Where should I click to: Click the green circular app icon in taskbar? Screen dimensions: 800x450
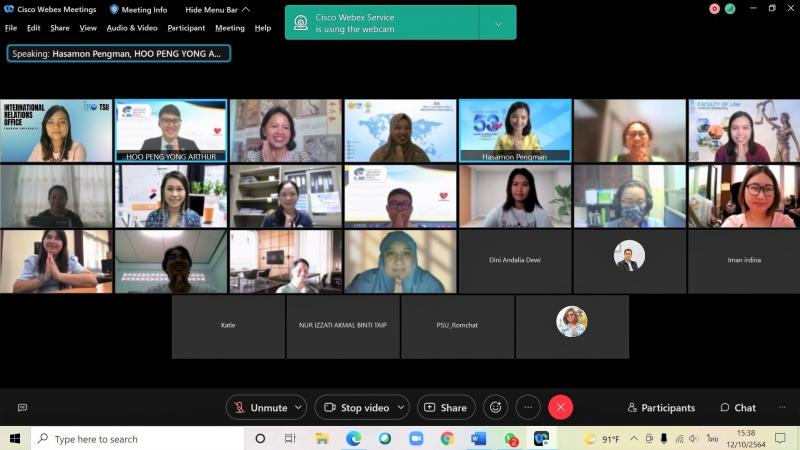click(x=385, y=438)
